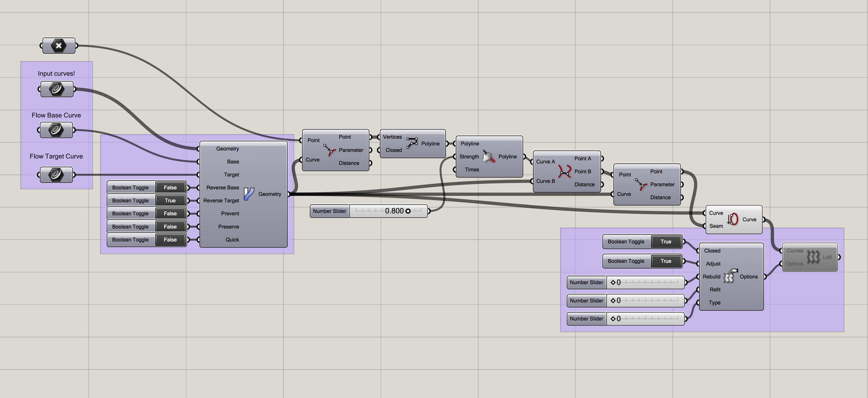Click the Flow Target Curve parameter icon
The height and width of the screenshot is (398, 868).
56,175
